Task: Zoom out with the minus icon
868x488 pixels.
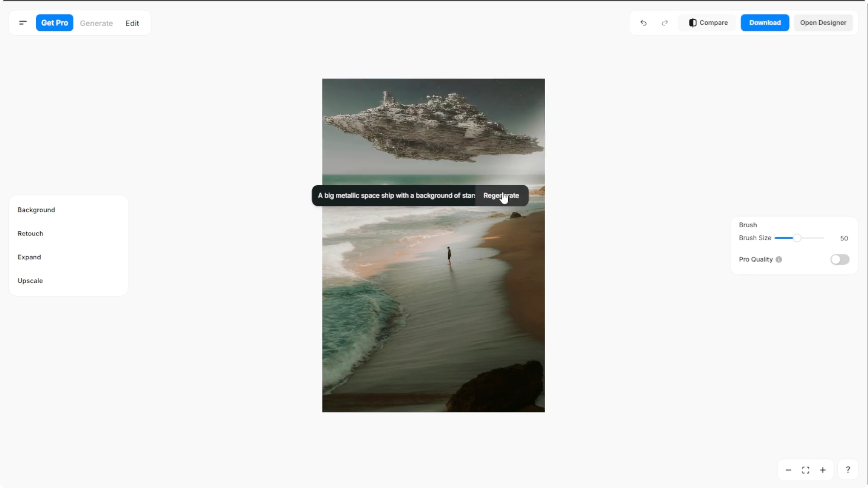Action: click(788, 470)
